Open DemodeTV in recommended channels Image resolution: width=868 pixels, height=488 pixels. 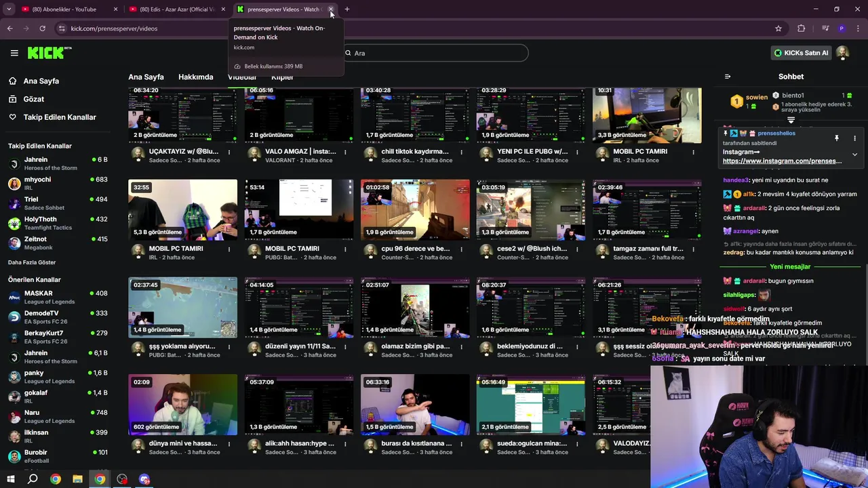[58, 317]
